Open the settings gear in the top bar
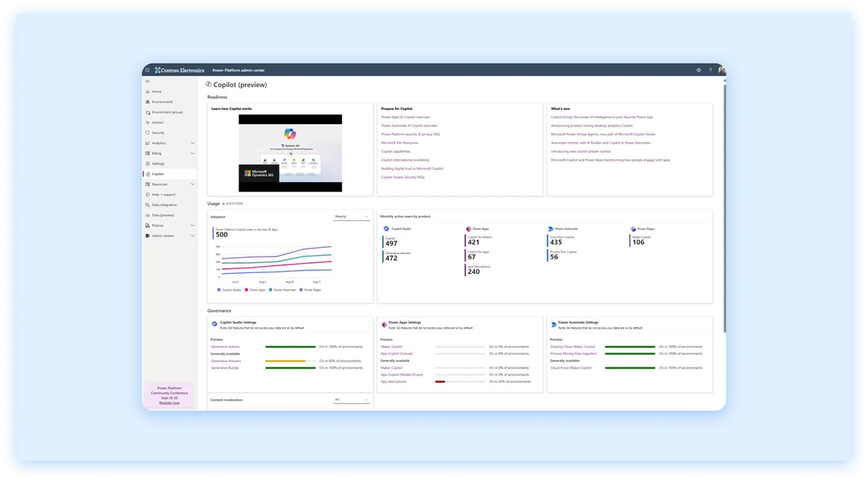Viewport: 868px width, 481px height. (699, 70)
